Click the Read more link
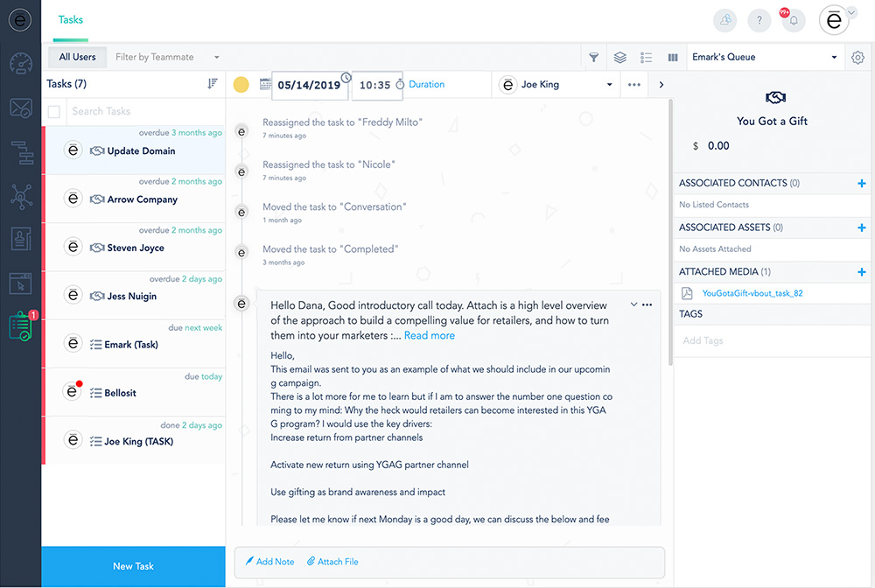 pyautogui.click(x=429, y=335)
